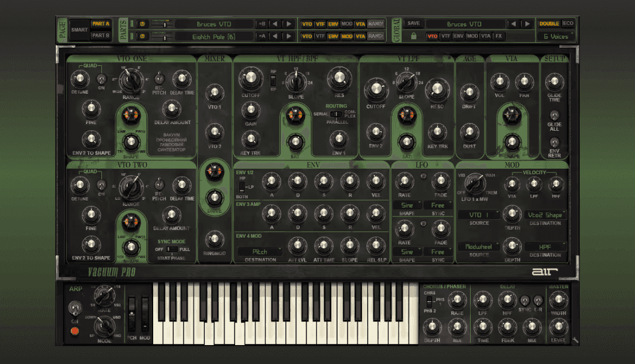The image size is (635, 364).
Task: Flip the ARP ON toggle switch
Action: click(x=75, y=308)
